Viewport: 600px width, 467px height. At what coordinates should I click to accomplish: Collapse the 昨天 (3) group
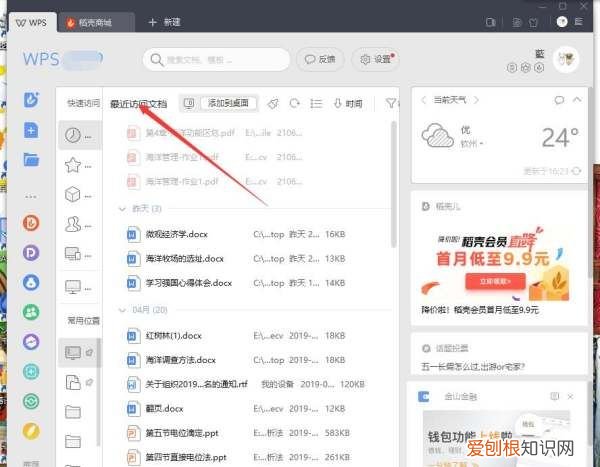tap(122, 209)
